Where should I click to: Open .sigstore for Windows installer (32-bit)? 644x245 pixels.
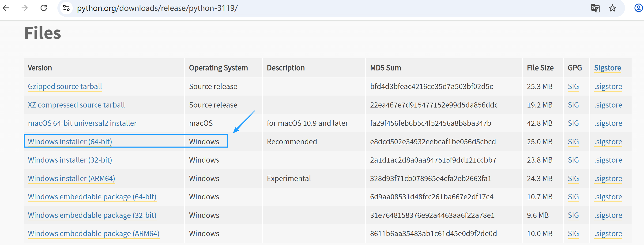coord(608,160)
